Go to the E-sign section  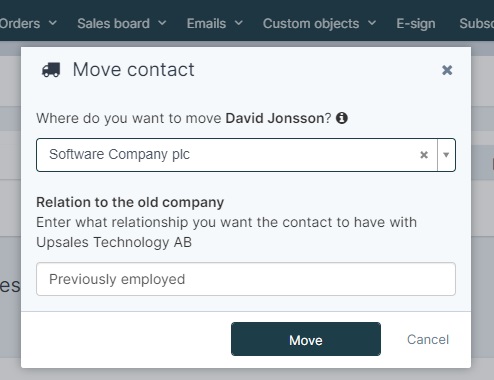point(416,23)
